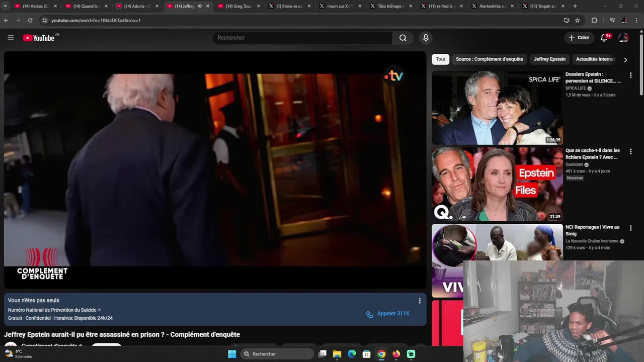The image size is (644, 362).
Task: Go forward with browser forward arrow
Action: pyautogui.click(x=18, y=20)
